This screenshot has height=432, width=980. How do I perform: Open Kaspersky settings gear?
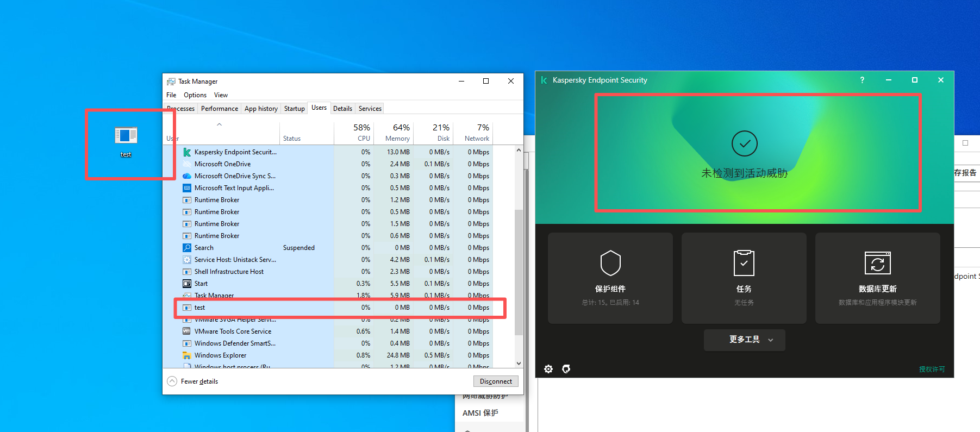pyautogui.click(x=548, y=369)
